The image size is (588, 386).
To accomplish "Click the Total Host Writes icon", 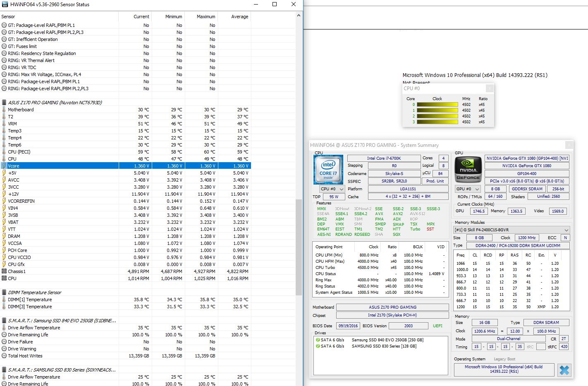I will tap(4, 356).
